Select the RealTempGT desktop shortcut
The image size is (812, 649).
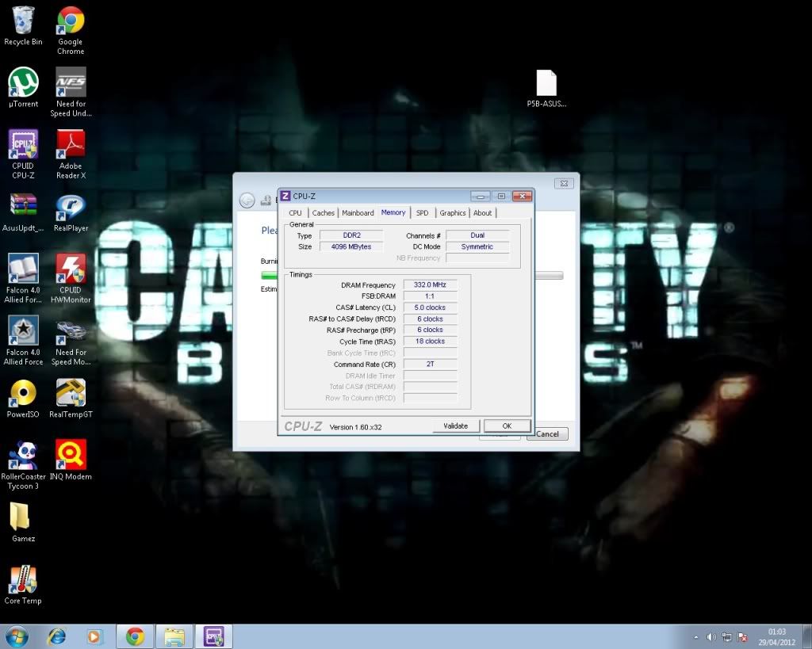[71, 399]
